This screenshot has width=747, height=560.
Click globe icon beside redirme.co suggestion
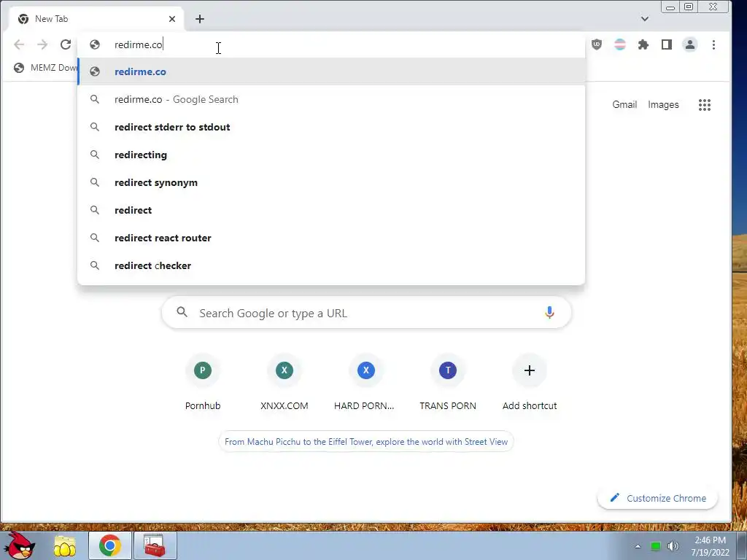click(x=95, y=72)
